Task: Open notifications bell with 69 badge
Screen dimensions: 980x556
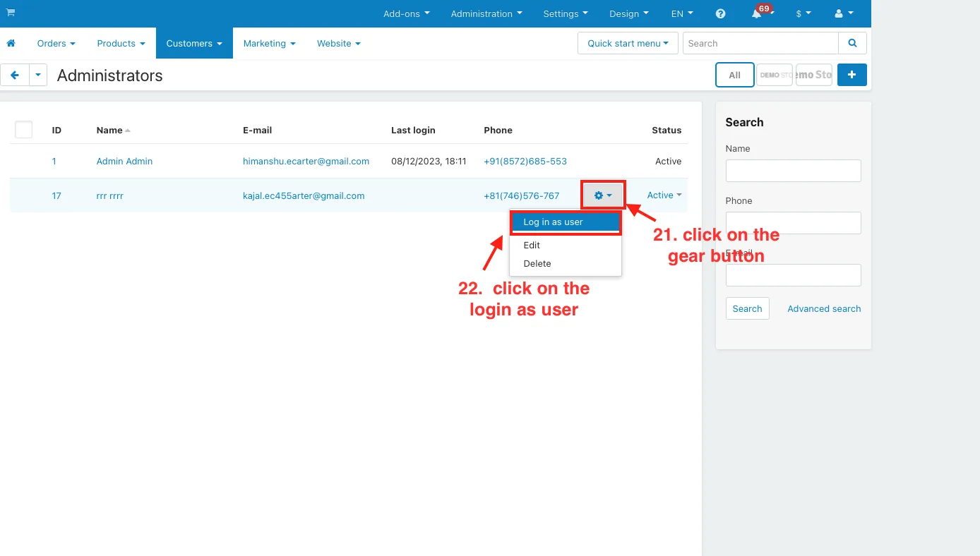Action: [761, 13]
